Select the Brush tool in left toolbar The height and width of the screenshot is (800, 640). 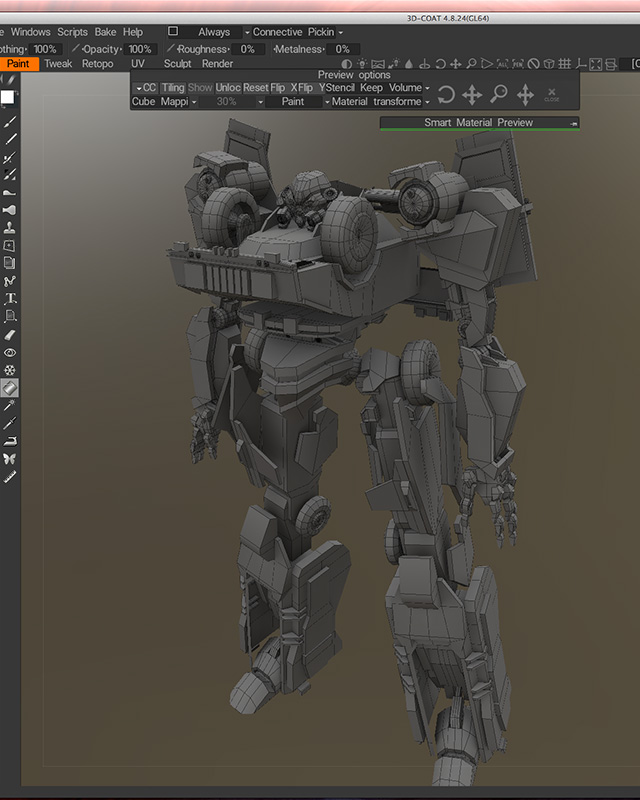(10, 122)
